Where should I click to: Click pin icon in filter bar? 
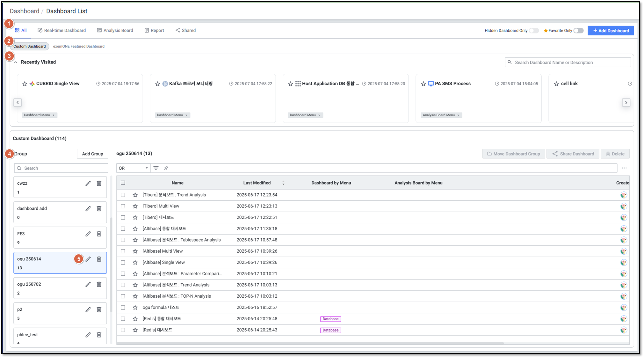point(166,168)
